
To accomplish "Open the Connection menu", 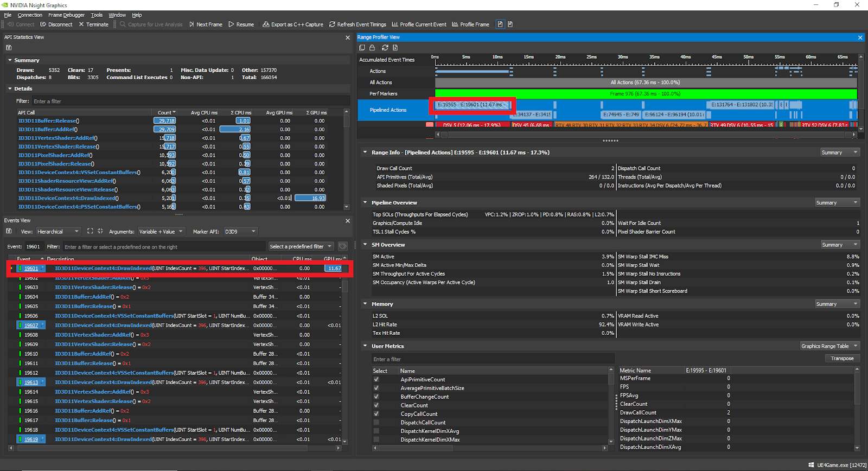I will (x=30, y=15).
